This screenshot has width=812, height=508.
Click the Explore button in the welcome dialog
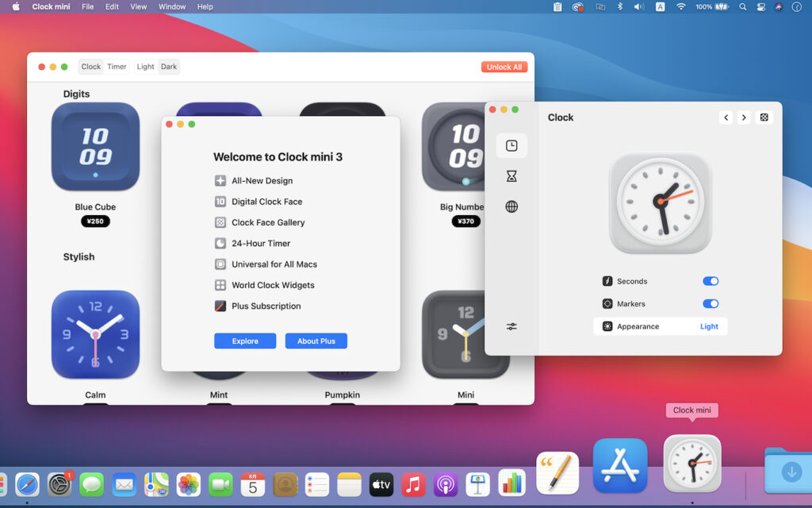[245, 341]
